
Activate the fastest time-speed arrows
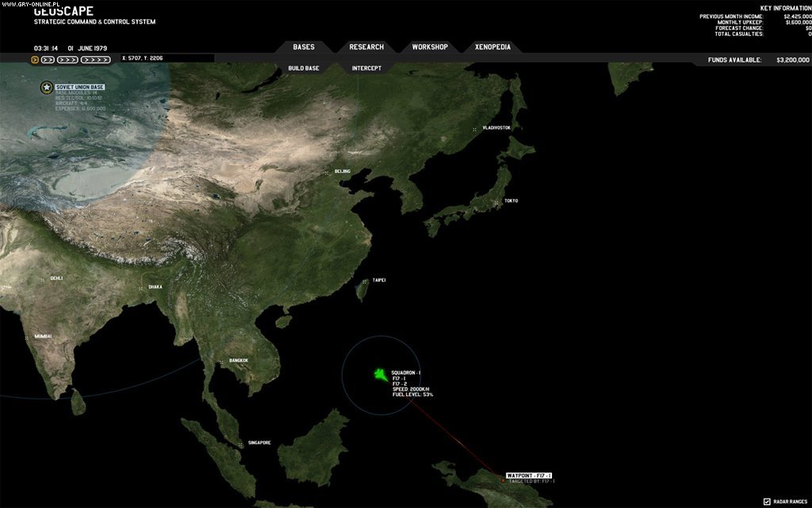click(x=95, y=59)
